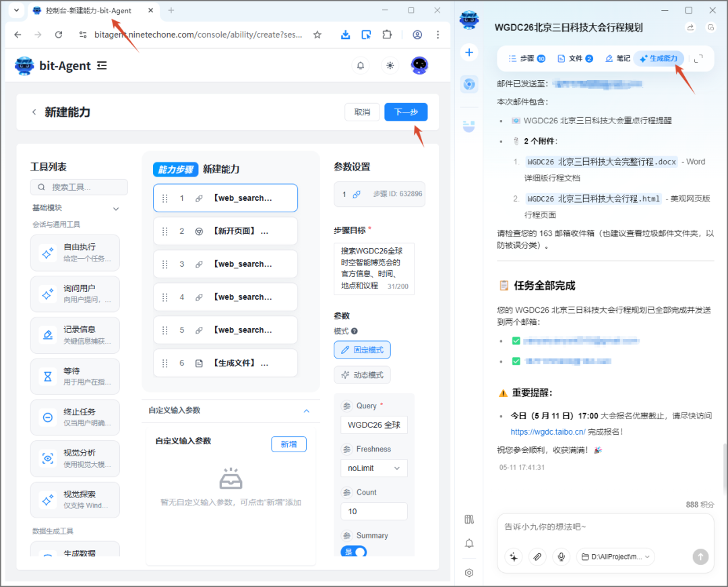Add 自由执行 tool

point(75,253)
